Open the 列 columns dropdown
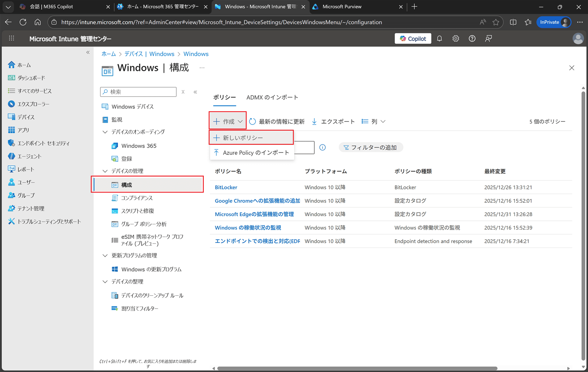Image resolution: width=588 pixels, height=372 pixels. 373,121
